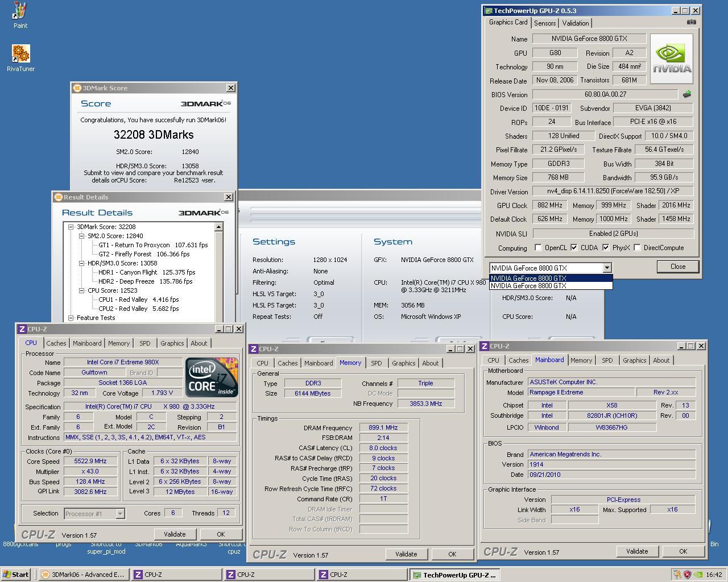Open the Paint desktop shortcut
Screen dimensions: 728x582
click(20, 15)
